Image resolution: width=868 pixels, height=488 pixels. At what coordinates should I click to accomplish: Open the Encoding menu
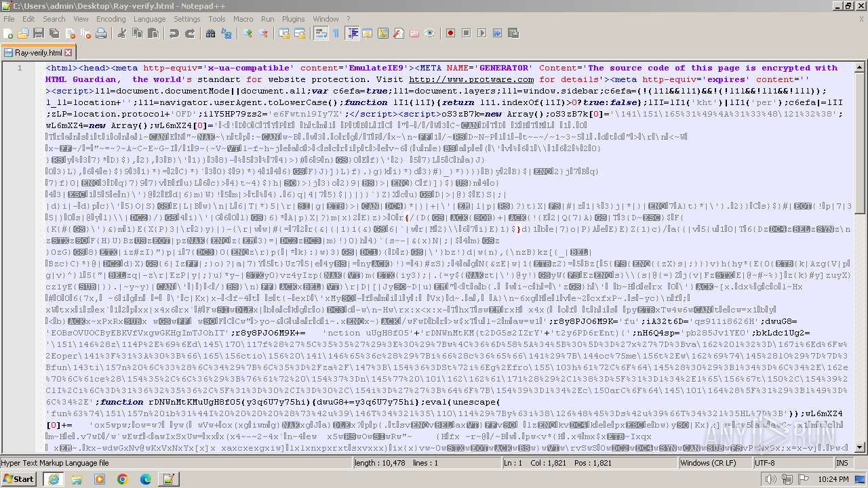tap(111, 19)
